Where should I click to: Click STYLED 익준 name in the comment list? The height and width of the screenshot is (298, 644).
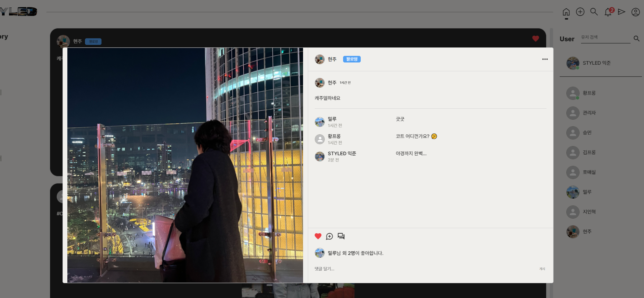point(342,153)
